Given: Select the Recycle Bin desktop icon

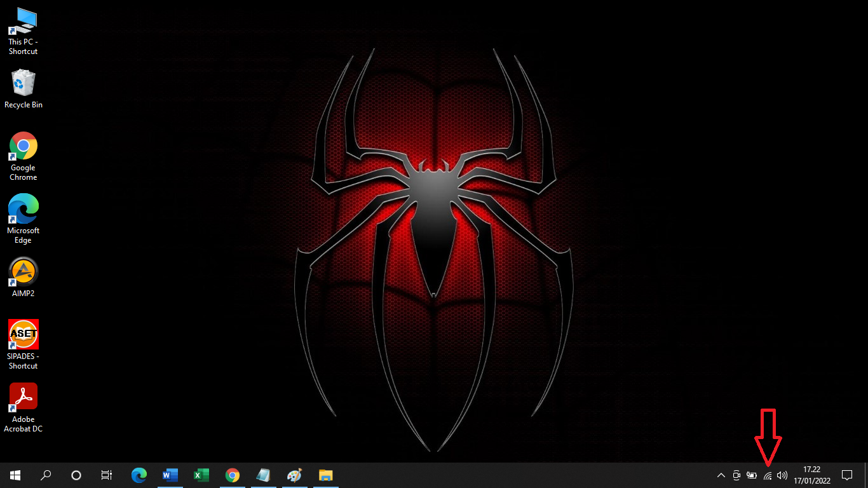Looking at the screenshot, I should click(x=24, y=89).
